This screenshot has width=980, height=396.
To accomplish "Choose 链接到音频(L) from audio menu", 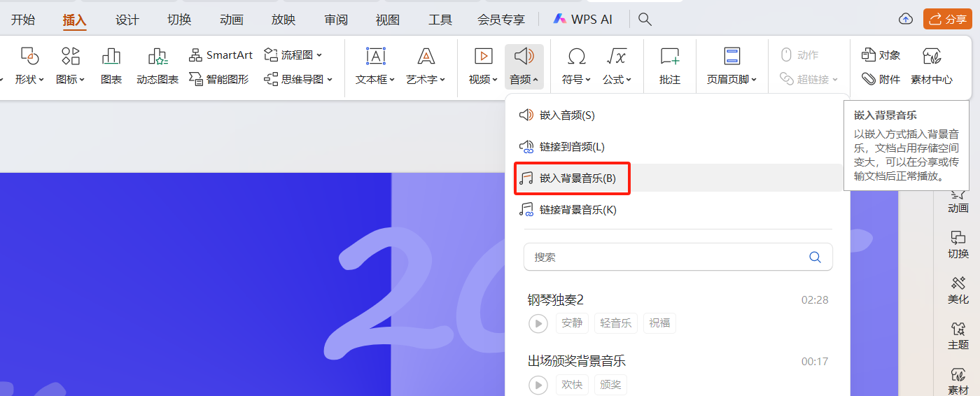I will click(x=571, y=147).
